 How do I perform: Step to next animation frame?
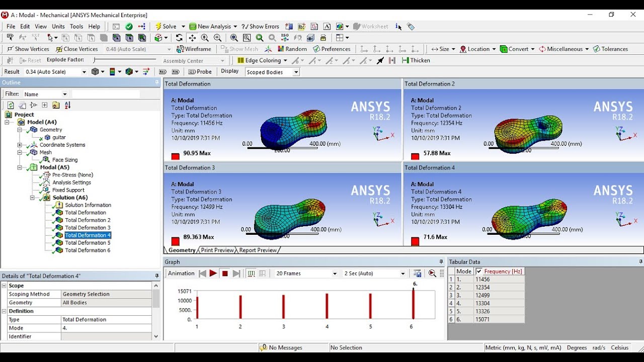(x=236, y=274)
